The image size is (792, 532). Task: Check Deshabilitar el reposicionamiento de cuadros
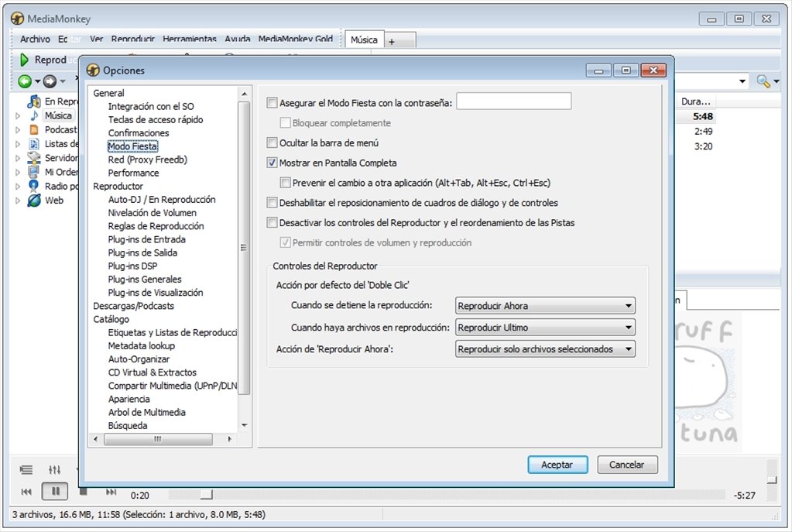273,203
